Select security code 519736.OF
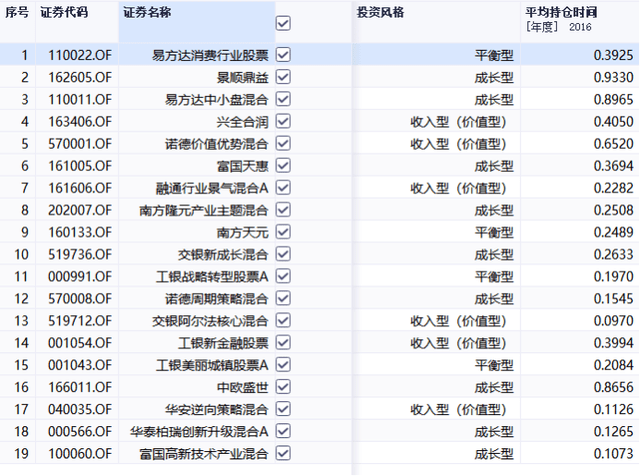 [x=80, y=254]
